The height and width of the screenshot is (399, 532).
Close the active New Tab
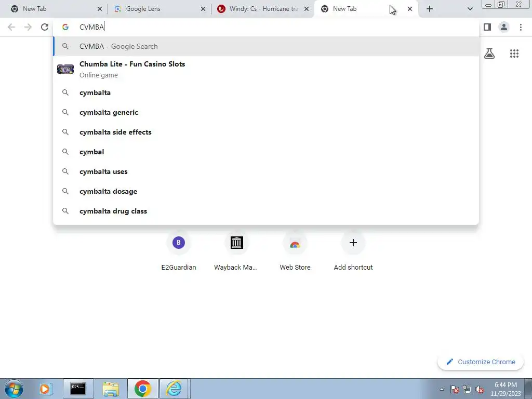(410, 9)
